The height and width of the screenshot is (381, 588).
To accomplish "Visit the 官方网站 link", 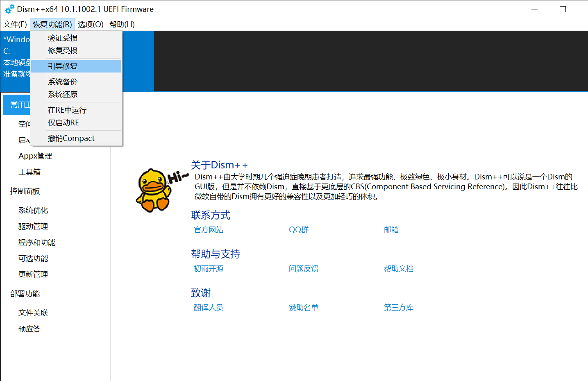I will [x=208, y=229].
